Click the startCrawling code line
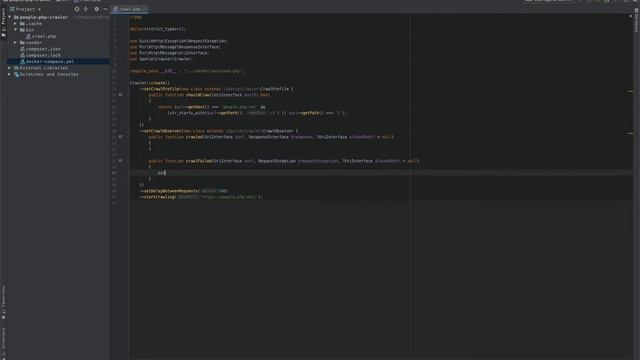This screenshot has width=640, height=360. tap(201, 197)
